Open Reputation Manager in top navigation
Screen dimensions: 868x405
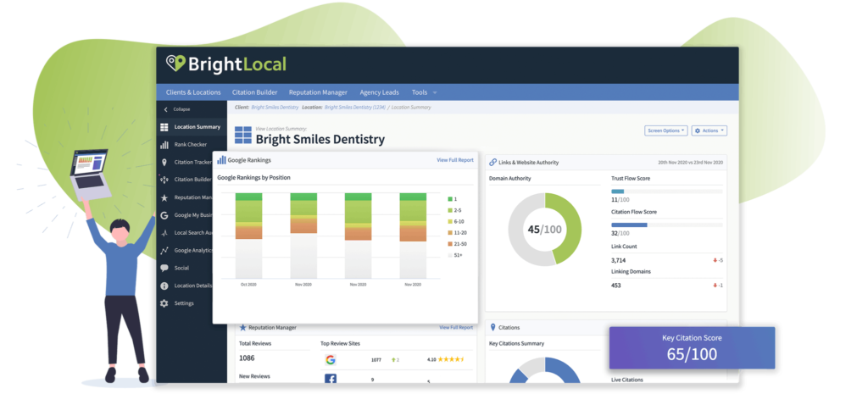tap(319, 92)
